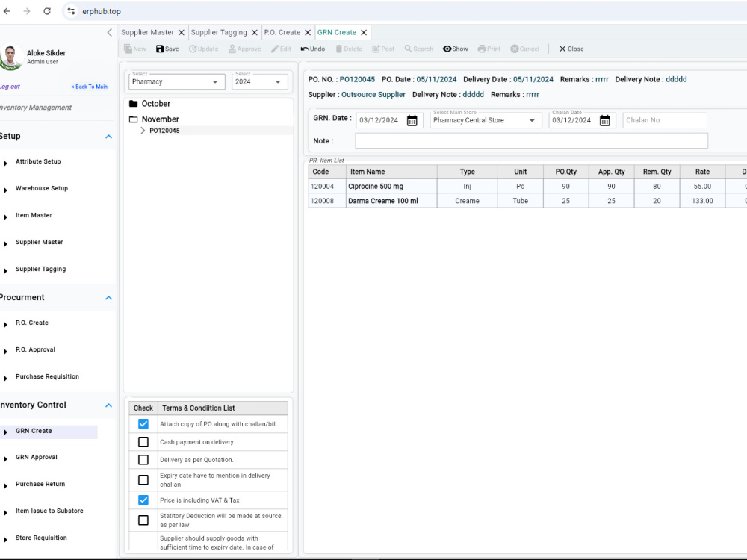747x560 pixels.
Task: Click the Log out link
Action: [x=10, y=87]
